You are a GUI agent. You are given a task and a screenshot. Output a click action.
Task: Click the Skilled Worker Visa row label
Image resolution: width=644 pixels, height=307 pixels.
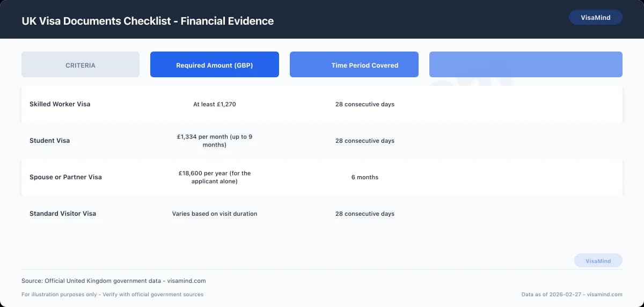click(60, 104)
